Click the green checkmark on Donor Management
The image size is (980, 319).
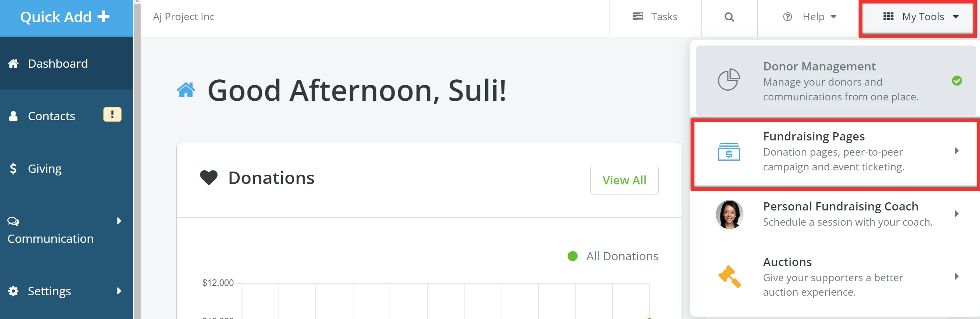pyautogui.click(x=956, y=81)
